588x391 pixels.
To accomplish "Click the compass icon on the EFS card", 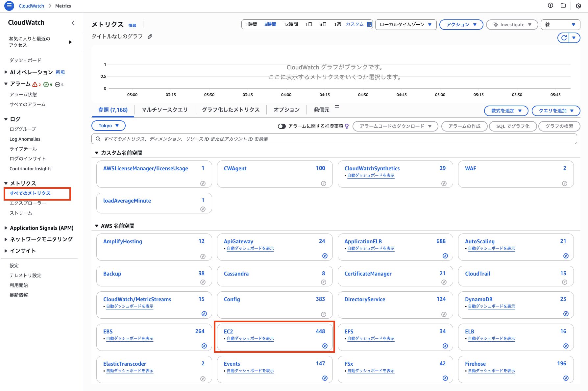I will [445, 346].
